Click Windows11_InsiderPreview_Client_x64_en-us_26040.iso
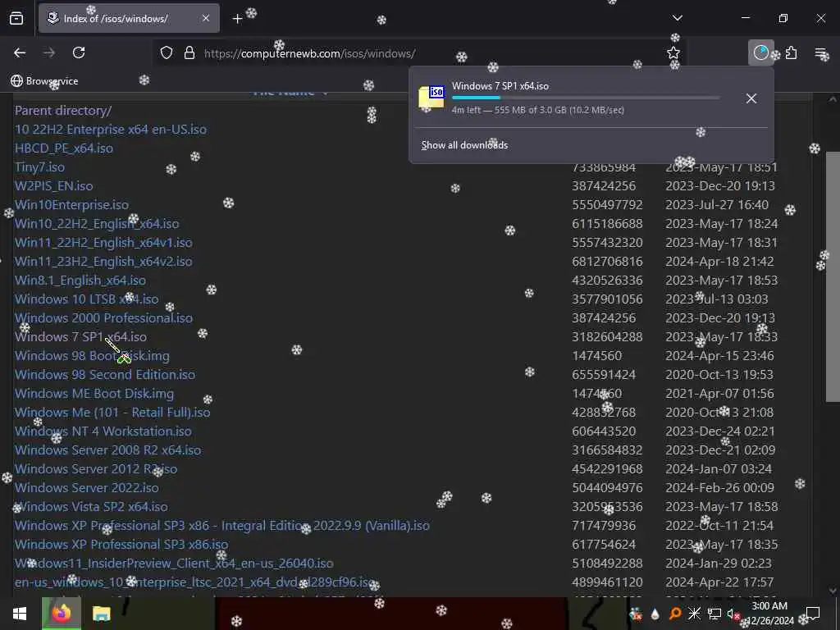This screenshot has width=840, height=630. point(174,563)
